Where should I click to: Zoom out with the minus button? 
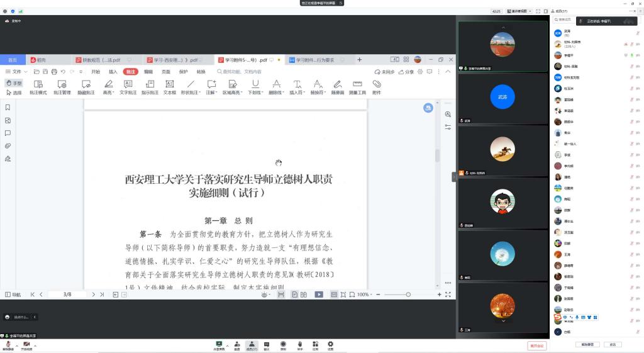point(378,294)
